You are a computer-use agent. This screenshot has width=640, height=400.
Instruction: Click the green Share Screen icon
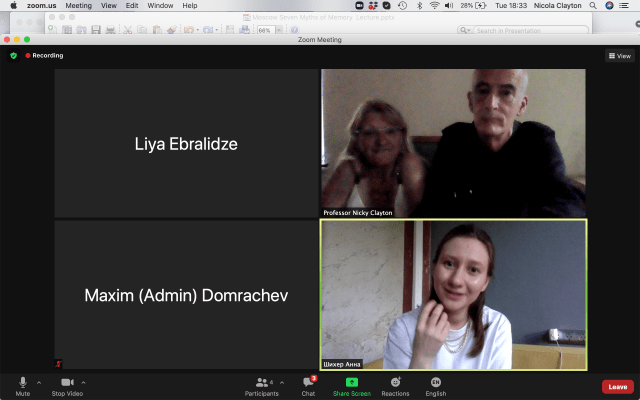click(x=352, y=382)
